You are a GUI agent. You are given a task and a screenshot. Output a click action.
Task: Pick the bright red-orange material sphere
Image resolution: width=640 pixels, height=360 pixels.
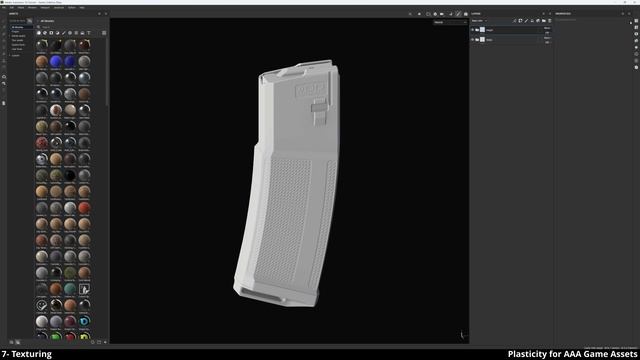click(84, 208)
